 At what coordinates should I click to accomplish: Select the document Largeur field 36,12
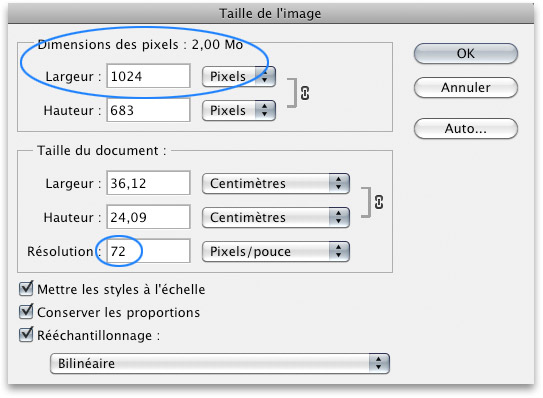[x=149, y=183]
